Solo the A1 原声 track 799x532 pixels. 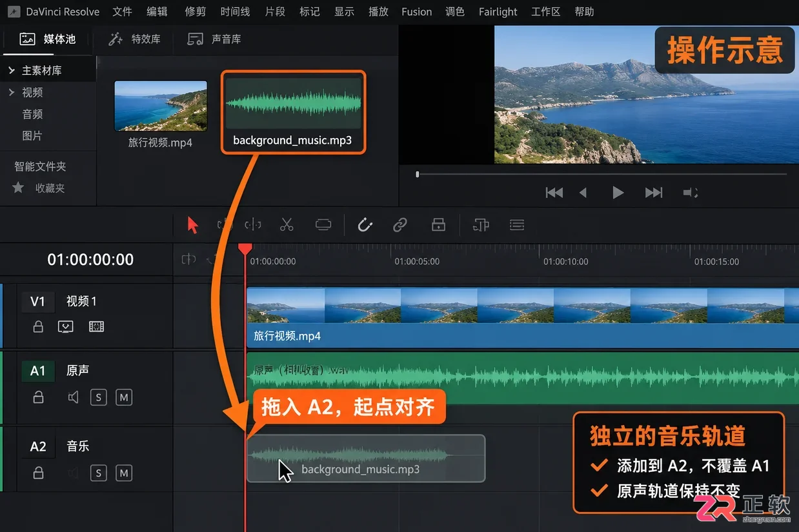click(x=98, y=397)
